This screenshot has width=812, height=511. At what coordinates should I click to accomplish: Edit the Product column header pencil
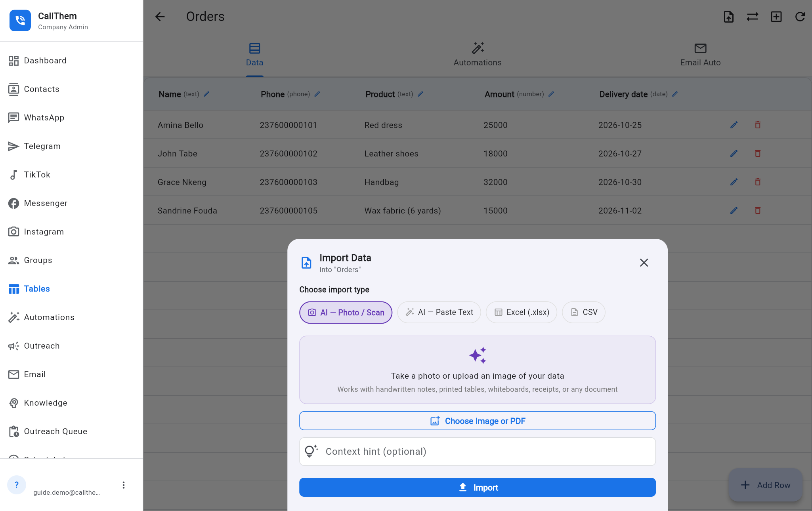click(x=420, y=94)
